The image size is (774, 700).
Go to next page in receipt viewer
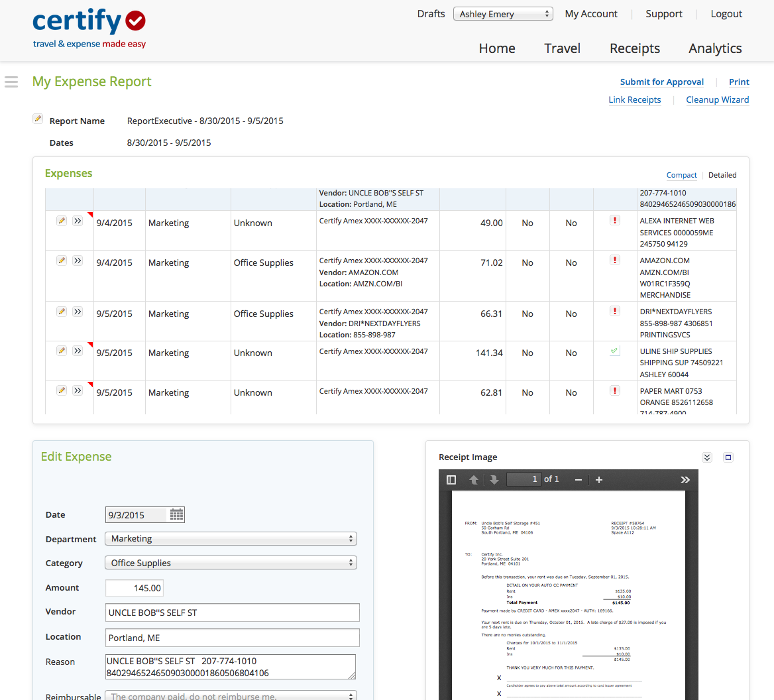click(x=494, y=480)
